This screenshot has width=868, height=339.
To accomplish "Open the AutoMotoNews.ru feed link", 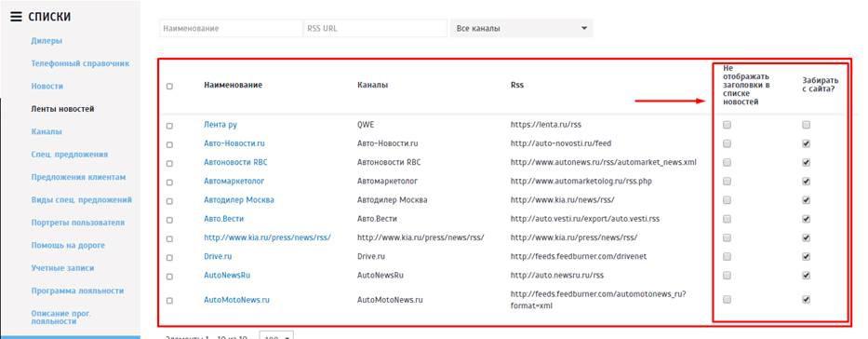I will (x=236, y=300).
